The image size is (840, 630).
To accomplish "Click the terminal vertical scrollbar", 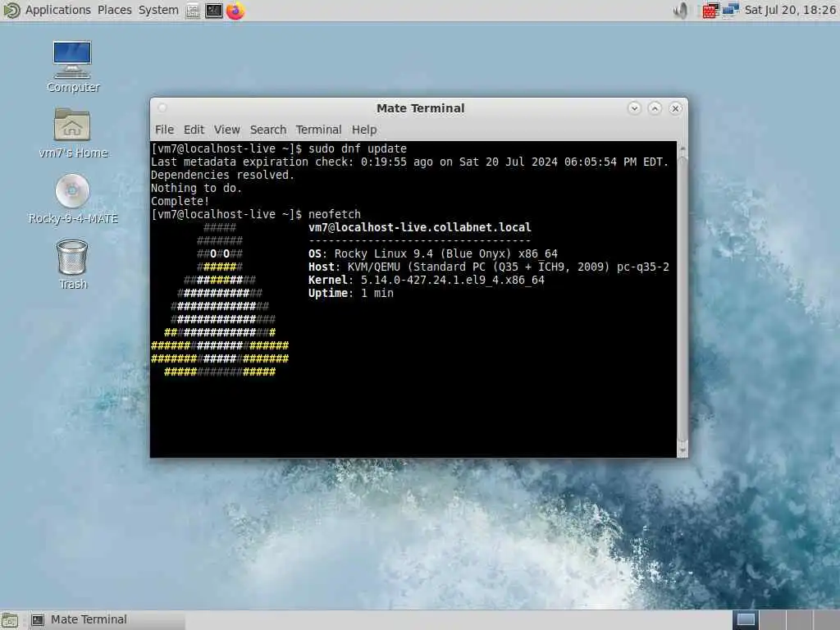I will [682, 299].
